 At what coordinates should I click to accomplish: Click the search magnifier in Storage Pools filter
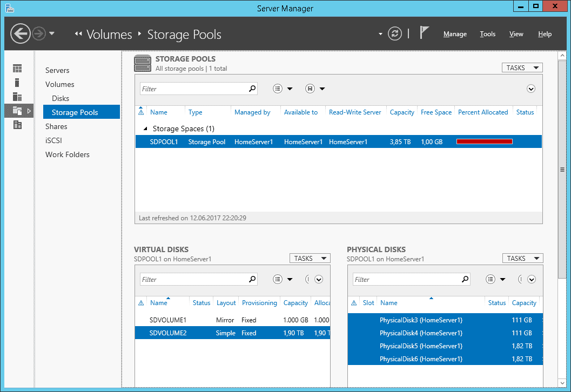point(252,89)
